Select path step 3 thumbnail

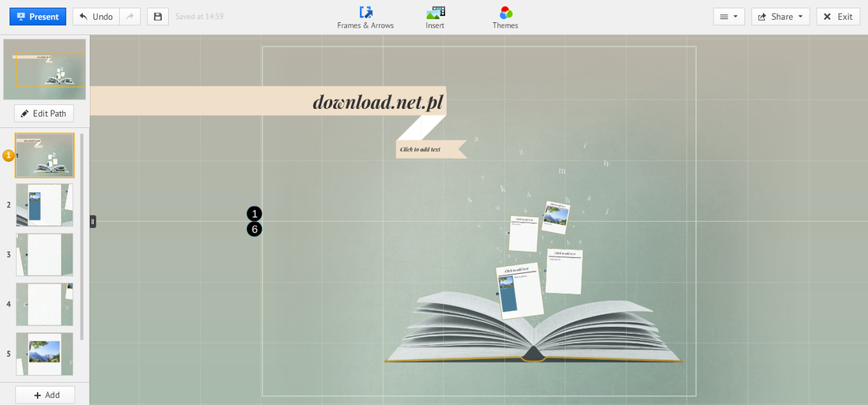[44, 254]
